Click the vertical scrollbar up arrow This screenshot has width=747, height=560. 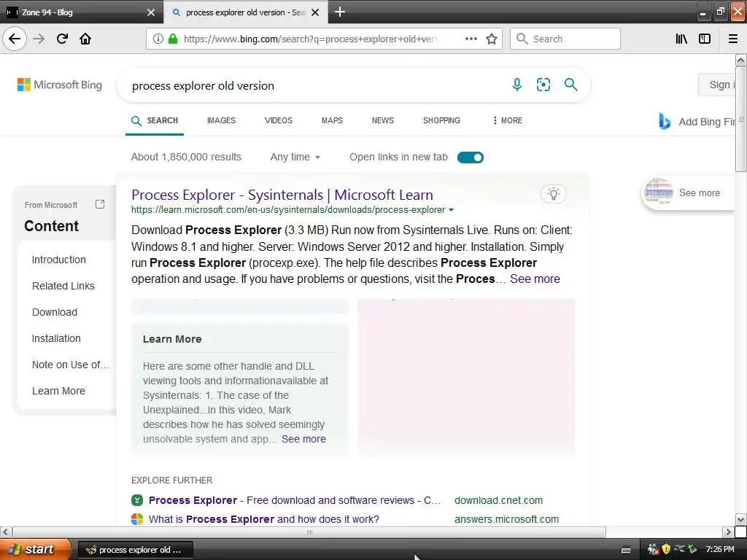pos(741,60)
